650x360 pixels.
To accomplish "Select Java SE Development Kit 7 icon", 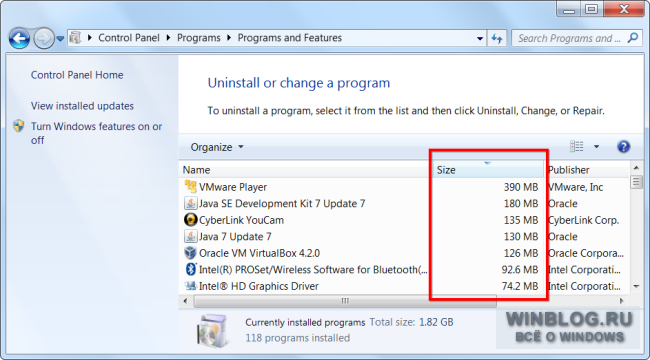I will (190, 203).
